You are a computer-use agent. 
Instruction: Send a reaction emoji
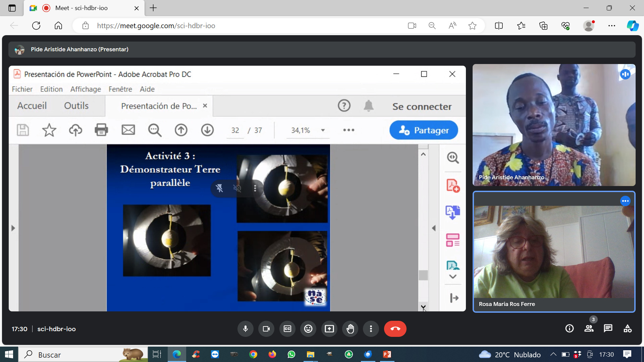[x=308, y=329]
